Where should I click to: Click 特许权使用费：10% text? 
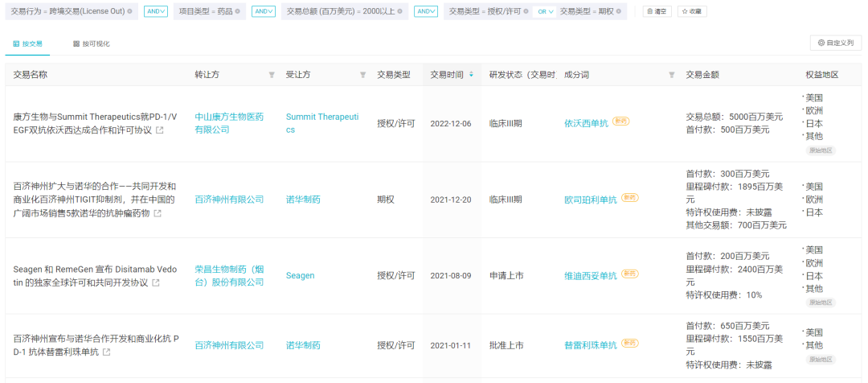pos(724,294)
